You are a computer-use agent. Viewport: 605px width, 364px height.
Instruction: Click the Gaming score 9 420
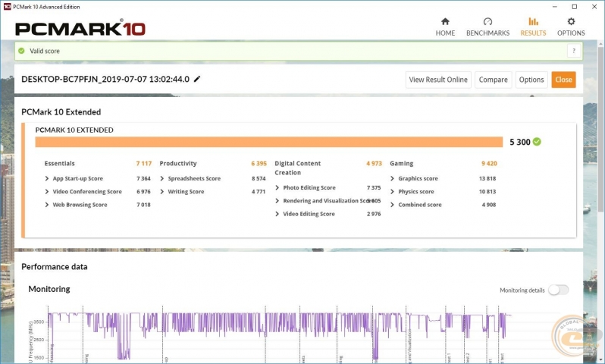pos(489,163)
